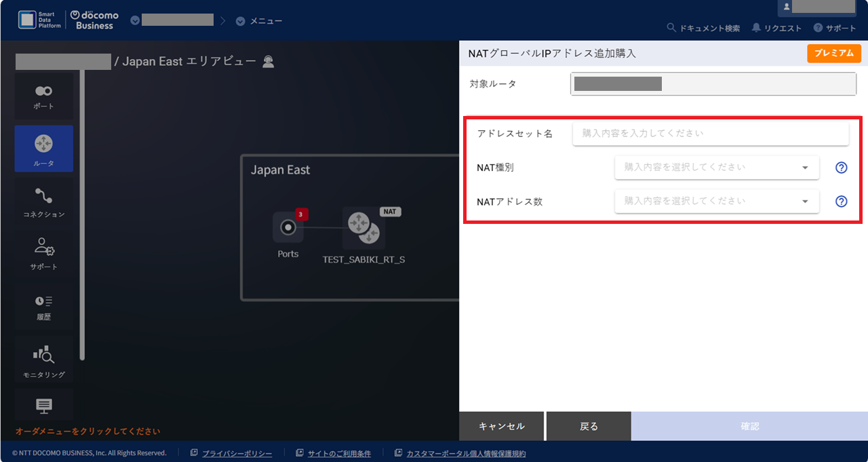
Task: Open the サポート sidebar icon
Action: pyautogui.click(x=43, y=253)
